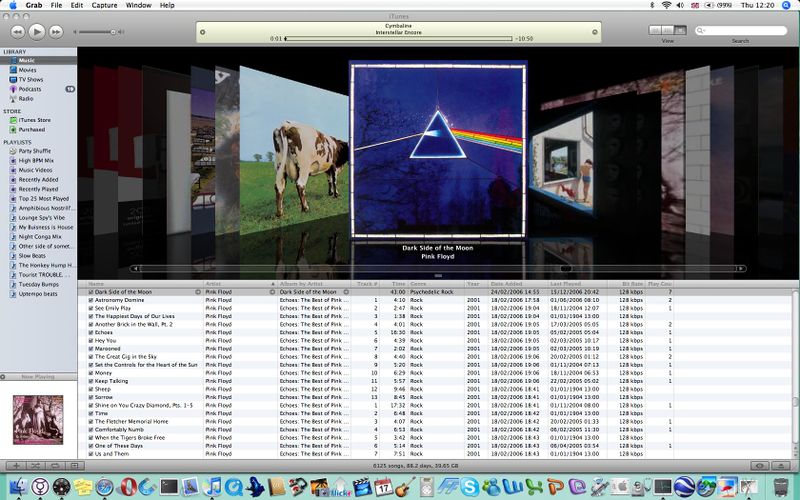Toggle shuffle button at bottom left
800x500 pixels.
pyautogui.click(x=35, y=466)
